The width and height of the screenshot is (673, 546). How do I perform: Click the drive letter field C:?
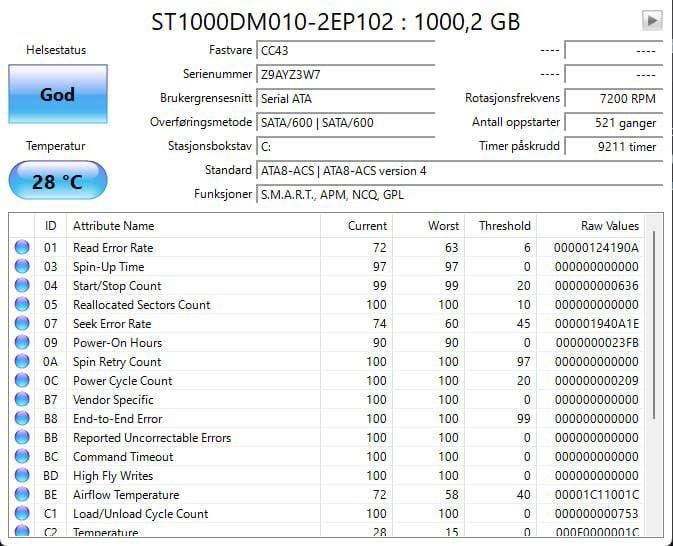point(346,147)
